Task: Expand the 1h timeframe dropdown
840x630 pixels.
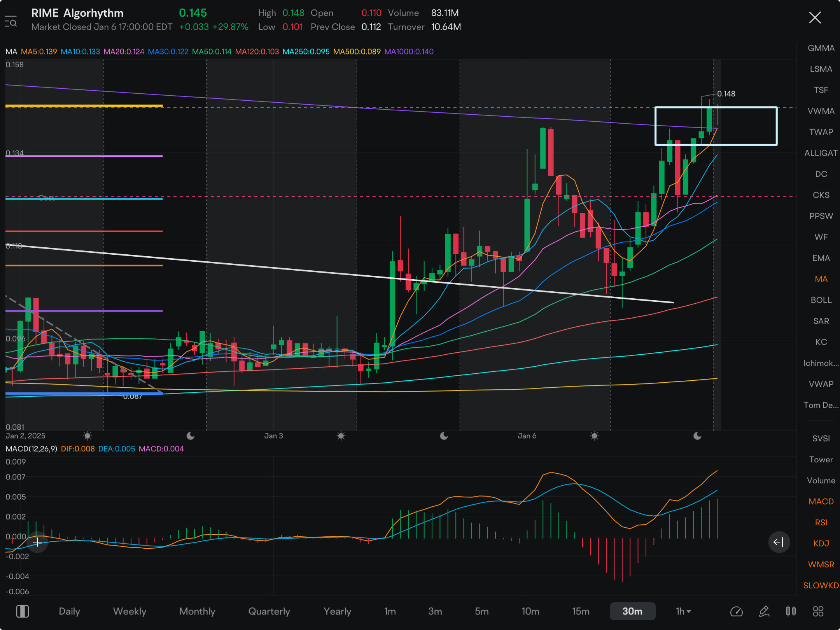Action: 683,611
